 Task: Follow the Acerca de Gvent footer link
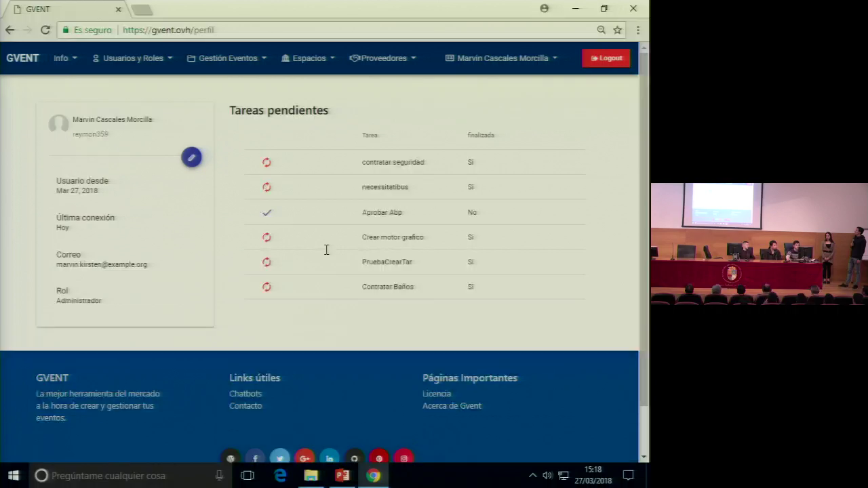pyautogui.click(x=452, y=406)
